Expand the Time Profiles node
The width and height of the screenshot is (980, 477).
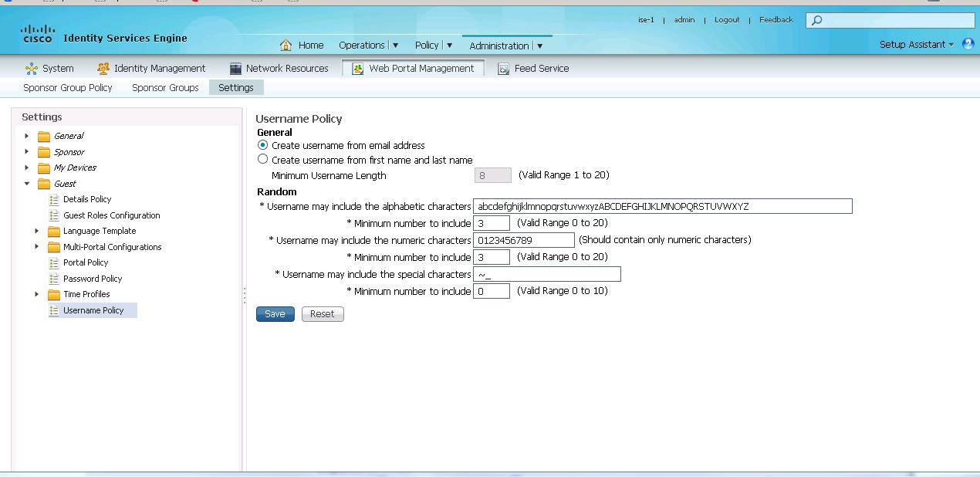click(x=36, y=294)
